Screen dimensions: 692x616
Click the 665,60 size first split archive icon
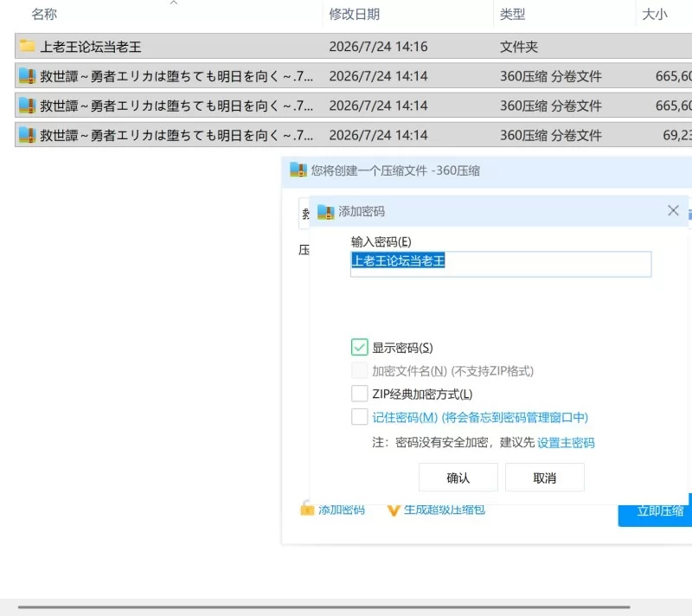coord(27,76)
